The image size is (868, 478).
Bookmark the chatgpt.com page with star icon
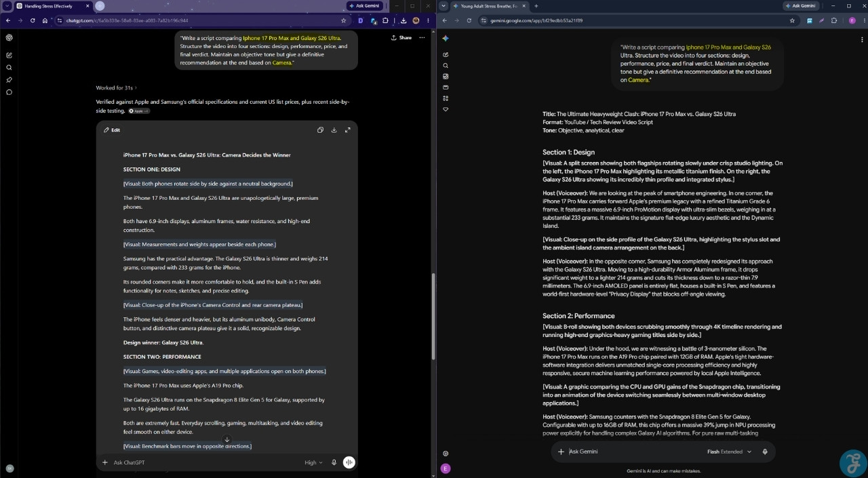344,20
